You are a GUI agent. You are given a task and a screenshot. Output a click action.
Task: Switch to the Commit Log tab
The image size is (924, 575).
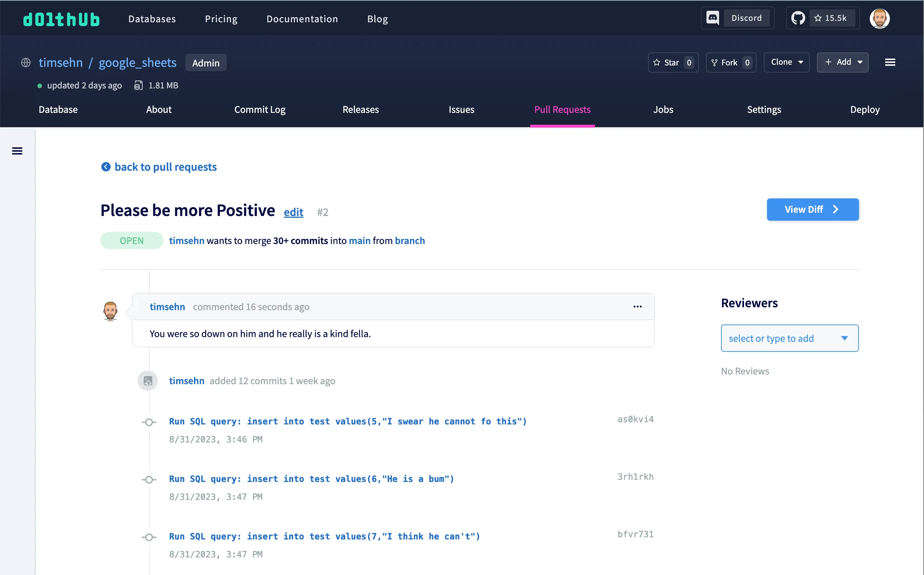pos(260,110)
